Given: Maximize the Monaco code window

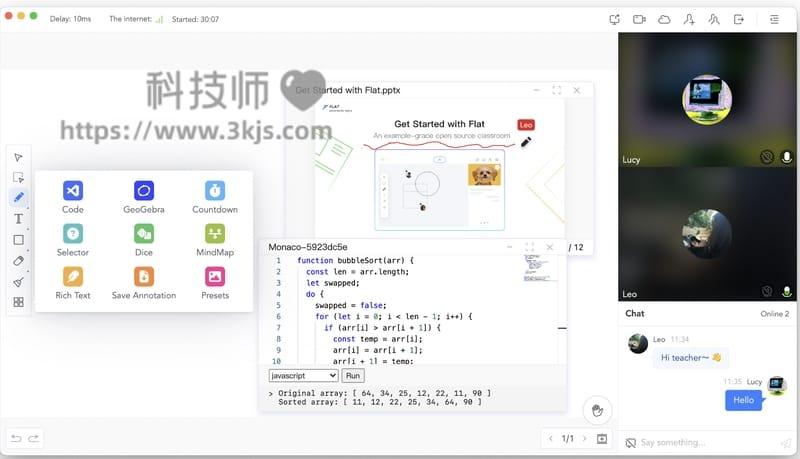Looking at the screenshot, I should (x=530, y=247).
